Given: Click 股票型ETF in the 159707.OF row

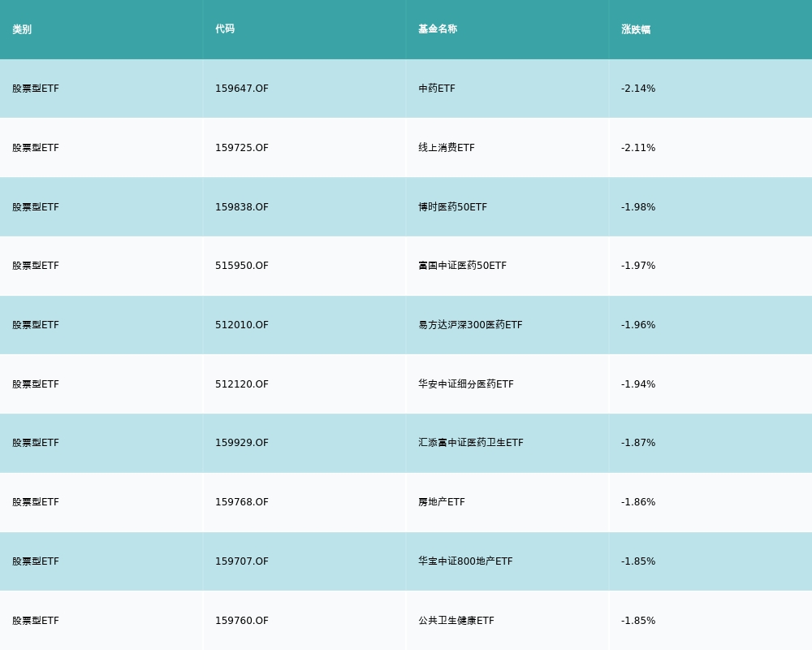Looking at the screenshot, I should click(x=36, y=561).
